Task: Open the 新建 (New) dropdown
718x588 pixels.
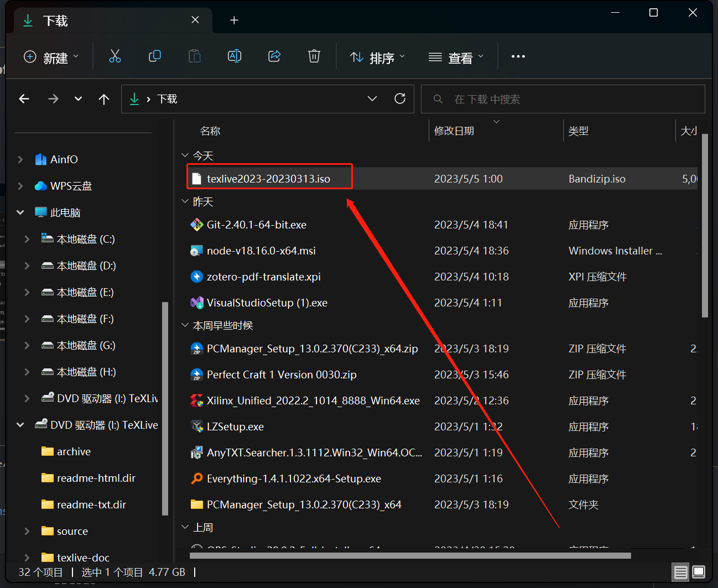Action: [51, 57]
